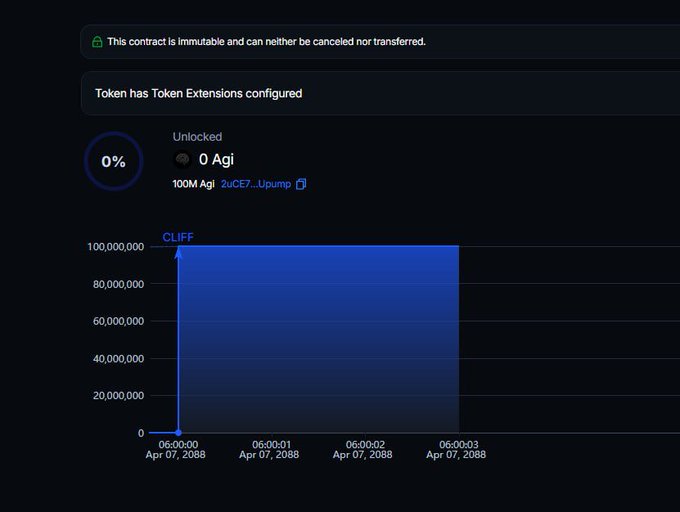Click the cliff start point dot
Viewport: 680px width, 512px height.
tap(178, 433)
